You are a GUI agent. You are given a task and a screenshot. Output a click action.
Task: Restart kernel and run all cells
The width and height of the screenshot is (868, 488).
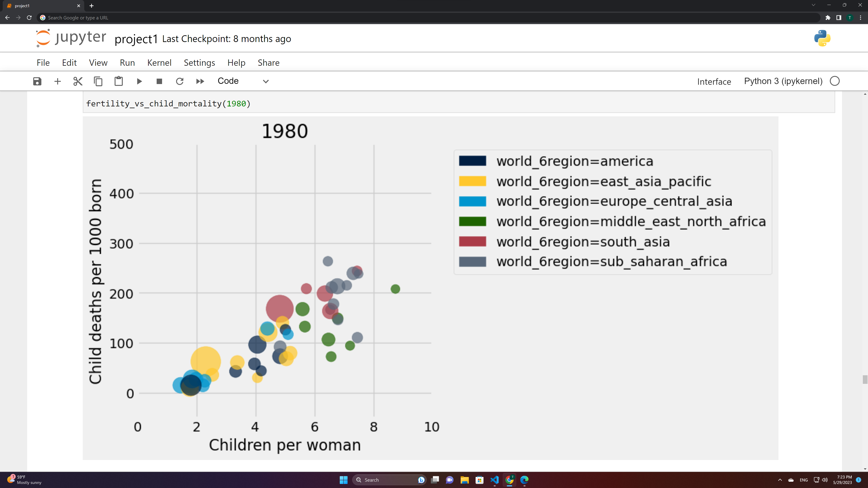pos(200,81)
